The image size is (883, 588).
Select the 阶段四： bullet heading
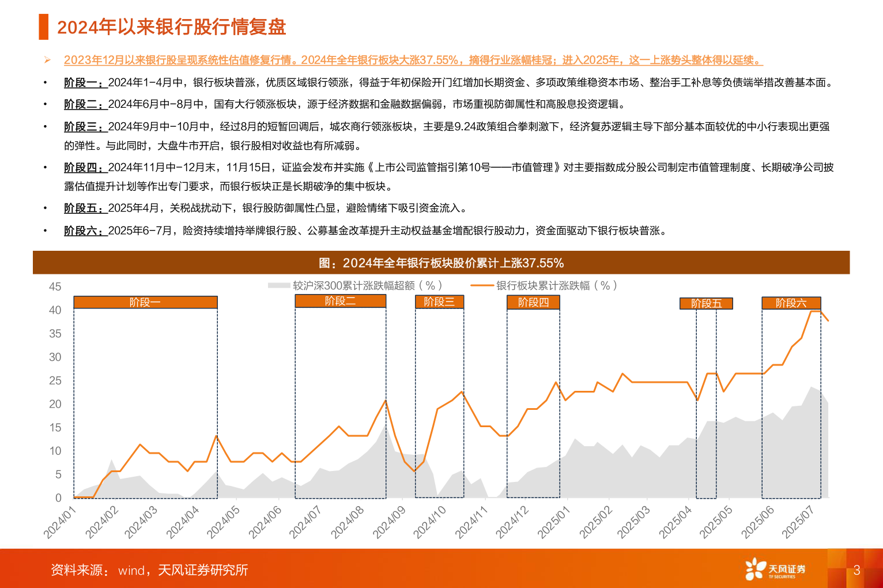(85, 167)
